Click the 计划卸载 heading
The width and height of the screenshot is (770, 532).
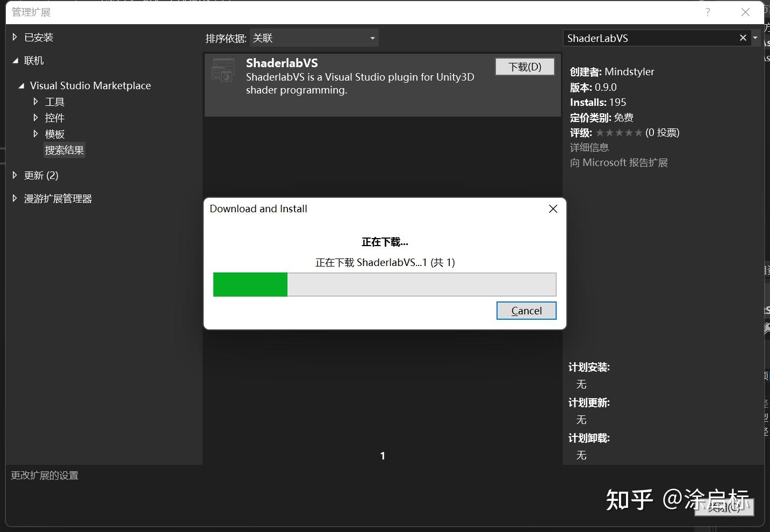click(x=589, y=438)
